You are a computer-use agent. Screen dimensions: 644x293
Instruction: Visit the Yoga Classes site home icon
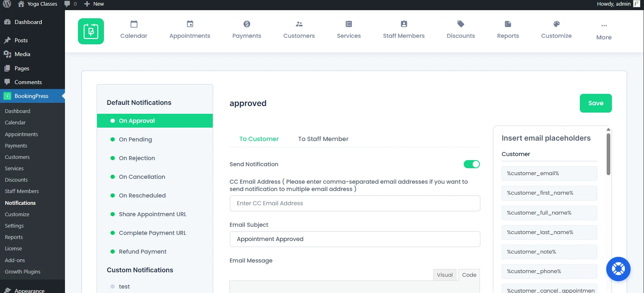click(21, 4)
